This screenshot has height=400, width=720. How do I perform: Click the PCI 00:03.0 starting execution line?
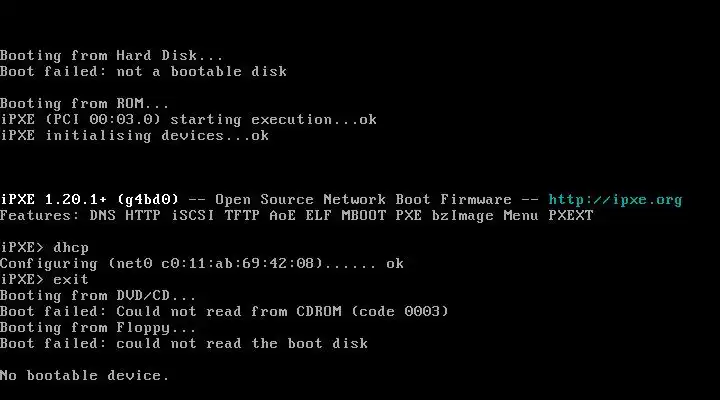coord(188,120)
